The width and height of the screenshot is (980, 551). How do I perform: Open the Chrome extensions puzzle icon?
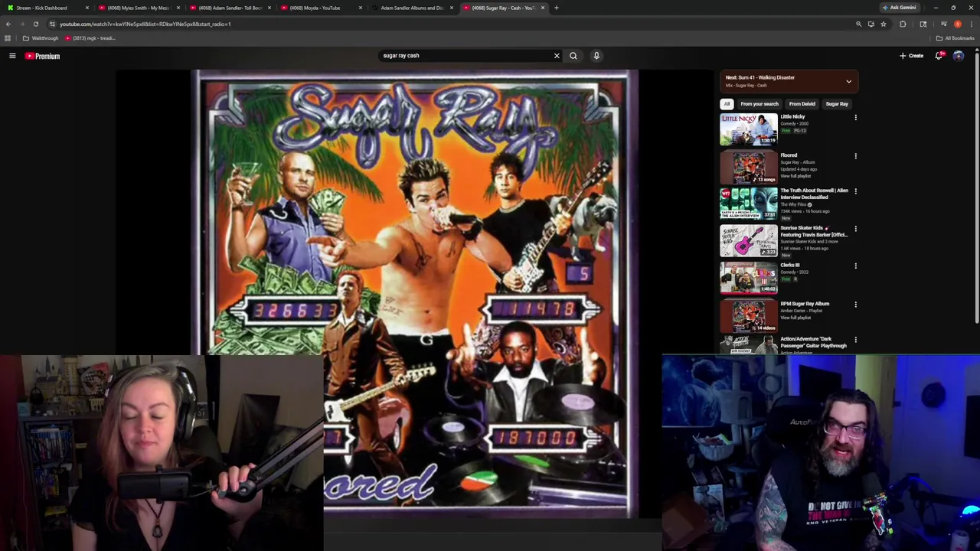903,24
